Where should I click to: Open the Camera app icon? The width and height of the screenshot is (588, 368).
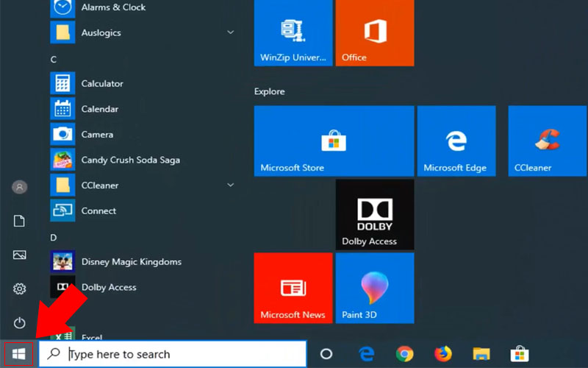(62, 135)
